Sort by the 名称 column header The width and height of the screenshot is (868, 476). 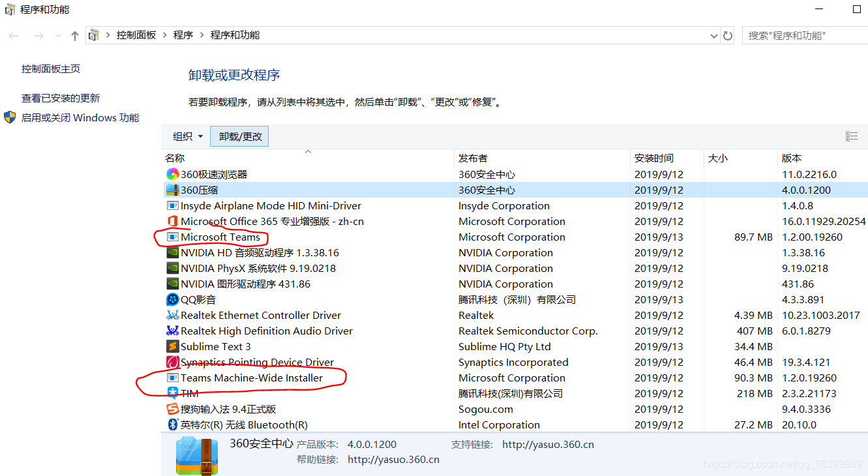[x=308, y=158]
